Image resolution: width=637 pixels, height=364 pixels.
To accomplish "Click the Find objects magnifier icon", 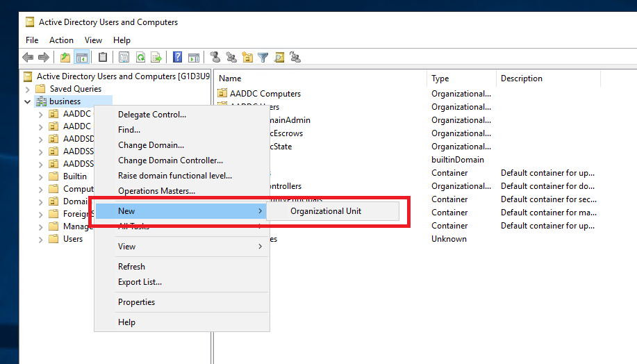I will coord(279,57).
